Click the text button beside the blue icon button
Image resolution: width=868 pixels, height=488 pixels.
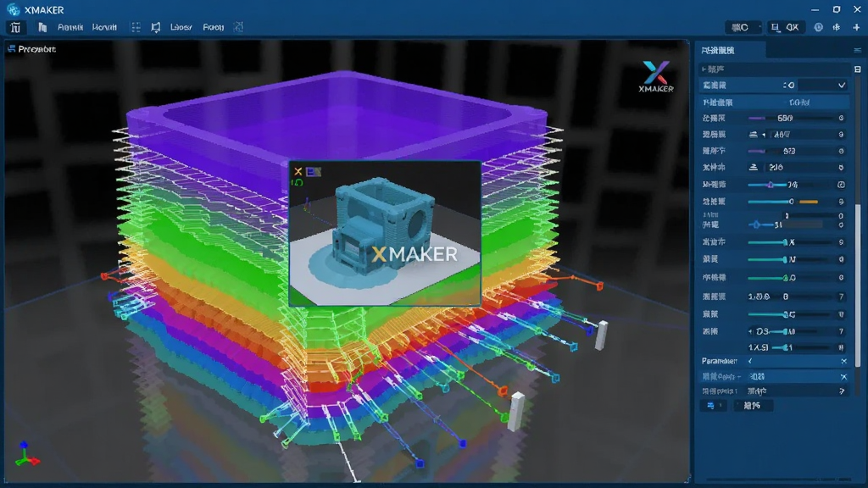[753, 406]
